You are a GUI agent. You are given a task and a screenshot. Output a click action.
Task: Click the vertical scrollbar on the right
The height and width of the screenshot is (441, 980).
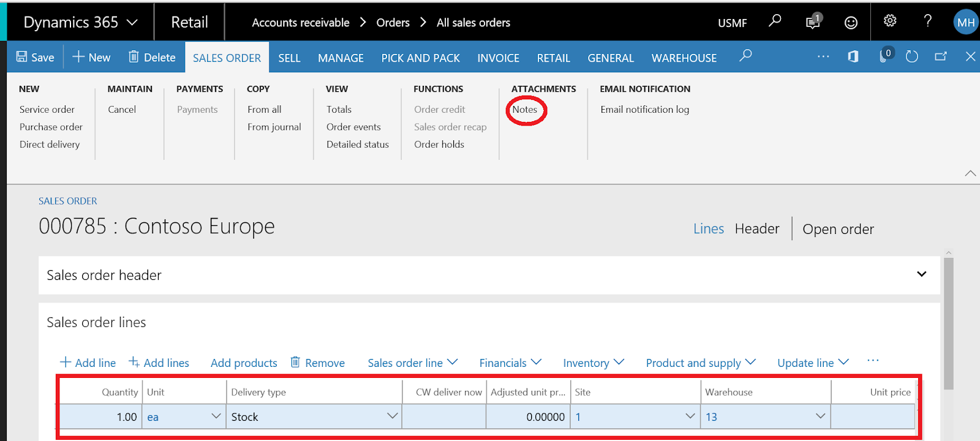949,325
